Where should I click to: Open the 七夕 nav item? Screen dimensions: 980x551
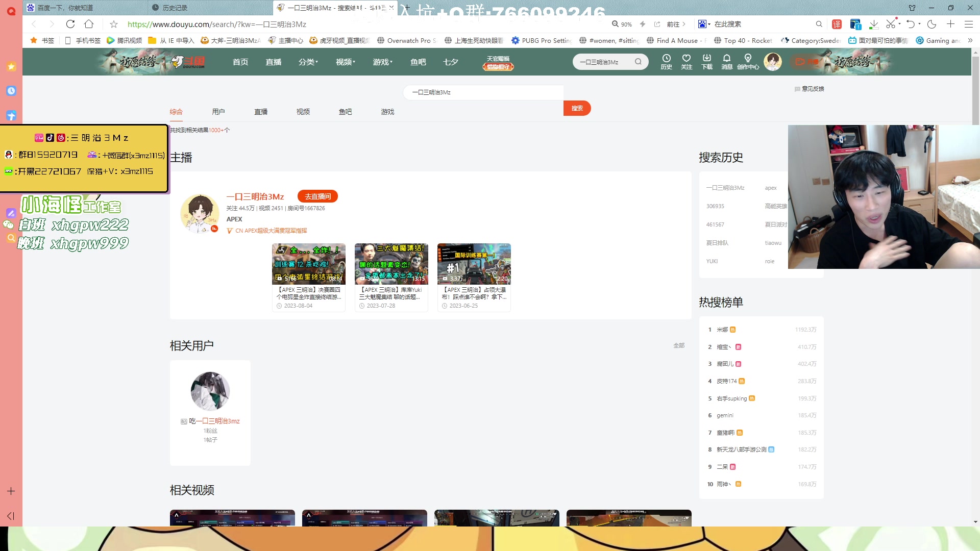point(451,62)
